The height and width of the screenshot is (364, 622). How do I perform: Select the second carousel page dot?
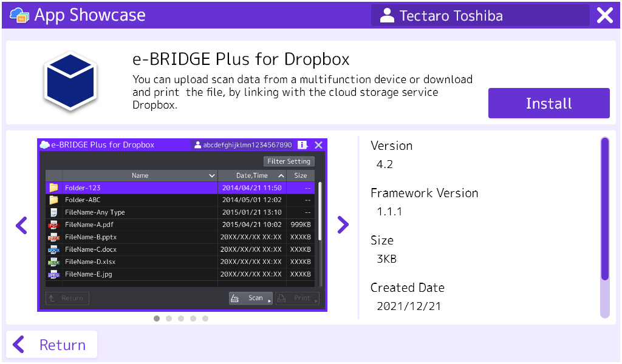[169, 318]
